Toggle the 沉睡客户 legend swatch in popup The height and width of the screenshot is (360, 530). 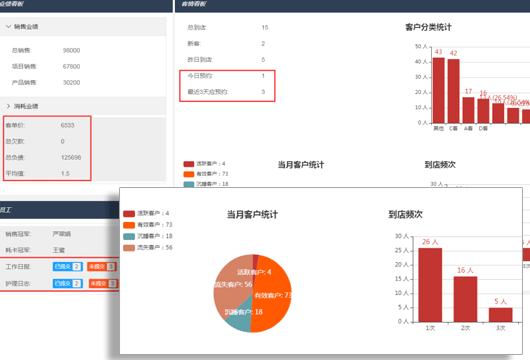pyautogui.click(x=129, y=236)
